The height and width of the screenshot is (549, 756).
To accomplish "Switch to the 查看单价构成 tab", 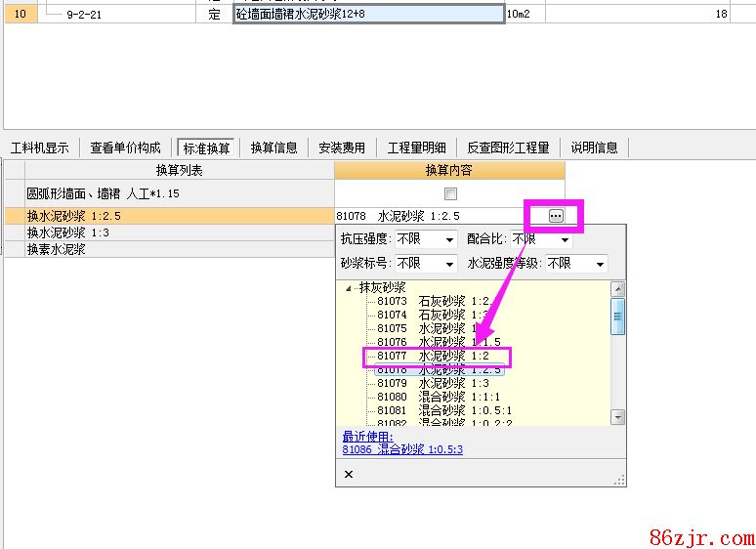I will 125,148.
